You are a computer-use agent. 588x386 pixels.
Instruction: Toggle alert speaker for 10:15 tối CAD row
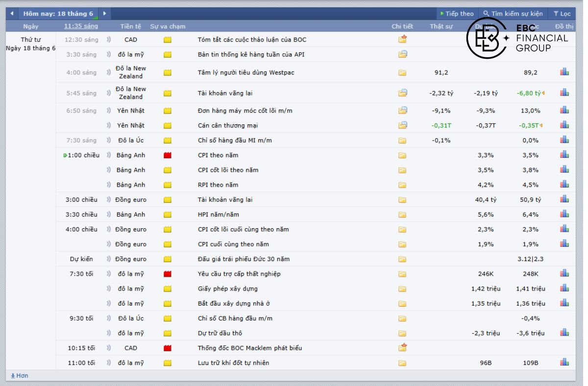(109, 348)
